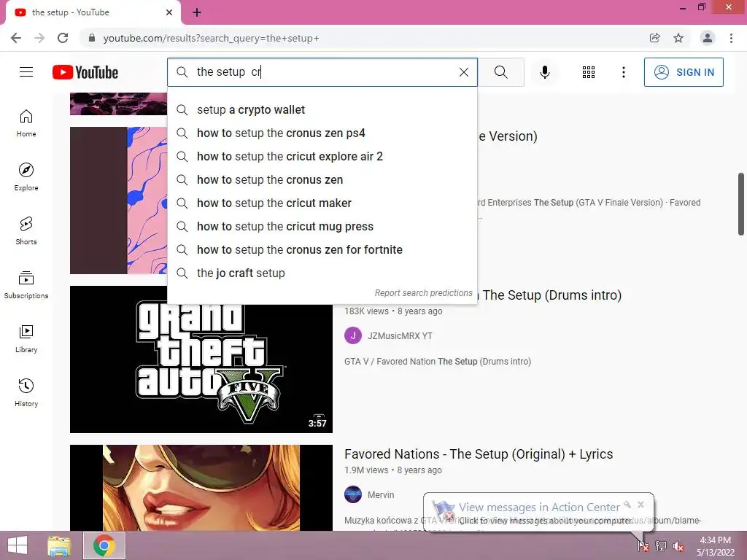
Task: Open Library in sidebar
Action: pyautogui.click(x=26, y=338)
